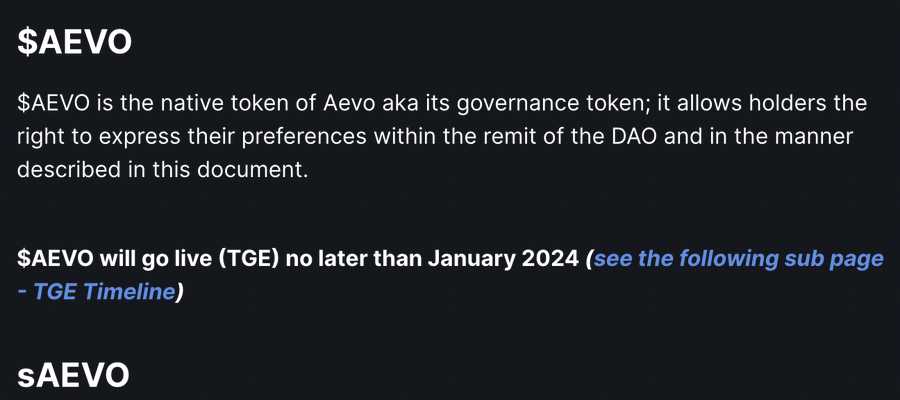Click "(TGE)" in the bold sentence
The height and width of the screenshot is (400, 900).
click(x=248, y=259)
